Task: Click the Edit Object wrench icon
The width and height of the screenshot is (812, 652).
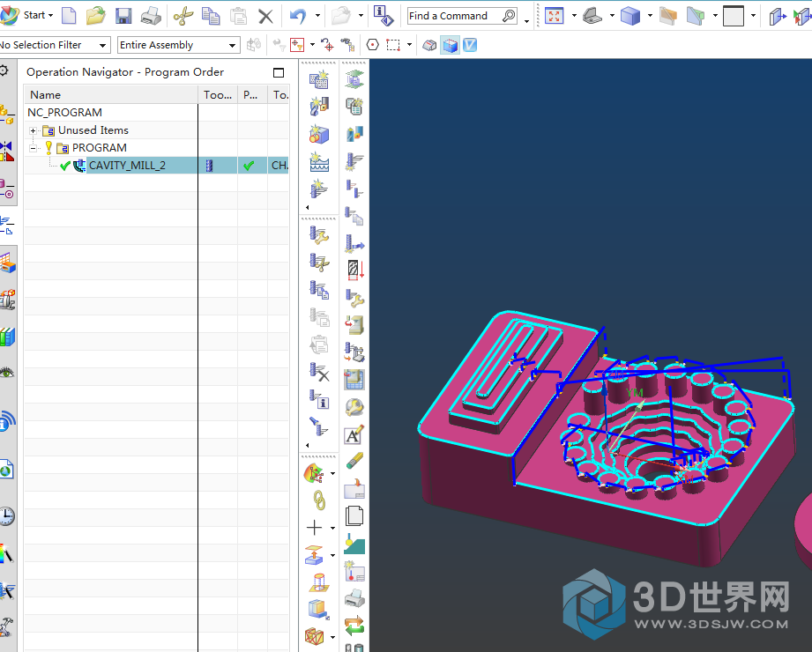Action: 318,234
